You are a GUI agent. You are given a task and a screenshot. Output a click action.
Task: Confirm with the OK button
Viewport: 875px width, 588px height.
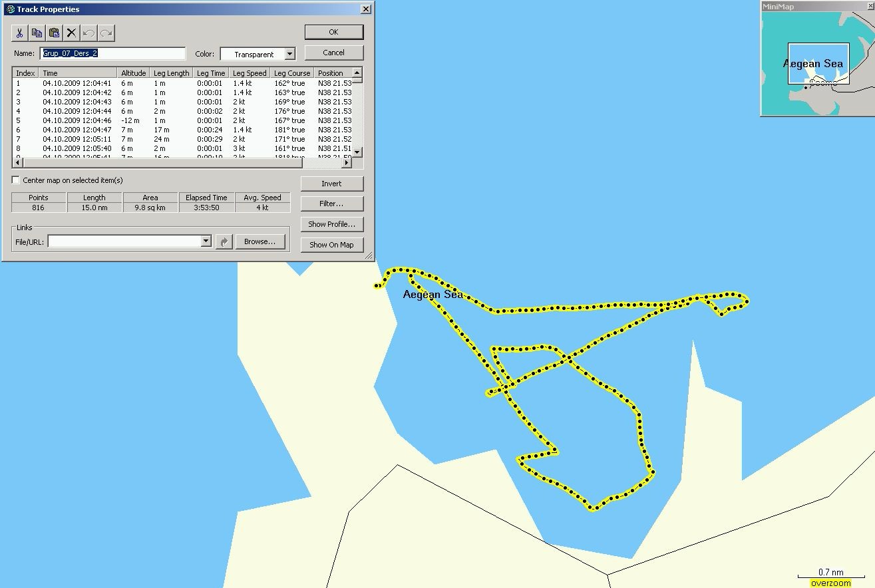[334, 32]
